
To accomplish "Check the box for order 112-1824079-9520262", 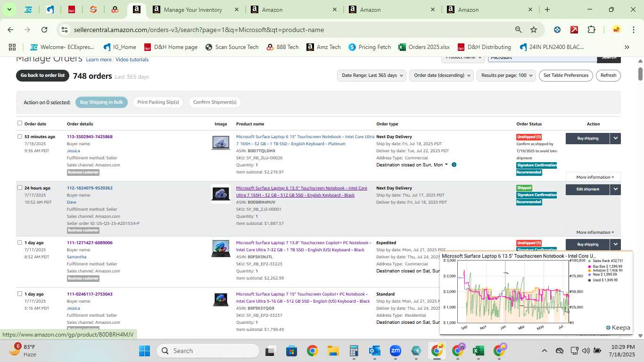I will pyautogui.click(x=20, y=188).
